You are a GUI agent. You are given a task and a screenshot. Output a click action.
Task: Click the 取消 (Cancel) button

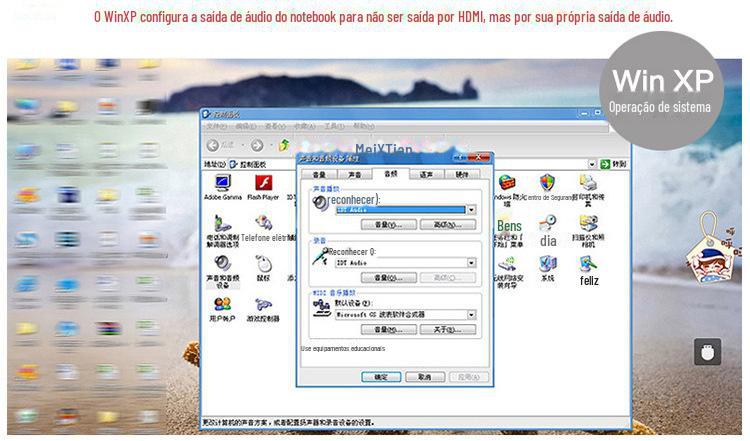point(425,377)
